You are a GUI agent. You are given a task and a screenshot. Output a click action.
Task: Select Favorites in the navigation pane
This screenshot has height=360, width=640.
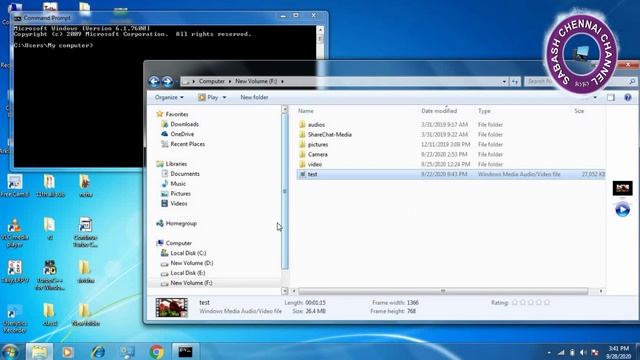pyautogui.click(x=176, y=114)
